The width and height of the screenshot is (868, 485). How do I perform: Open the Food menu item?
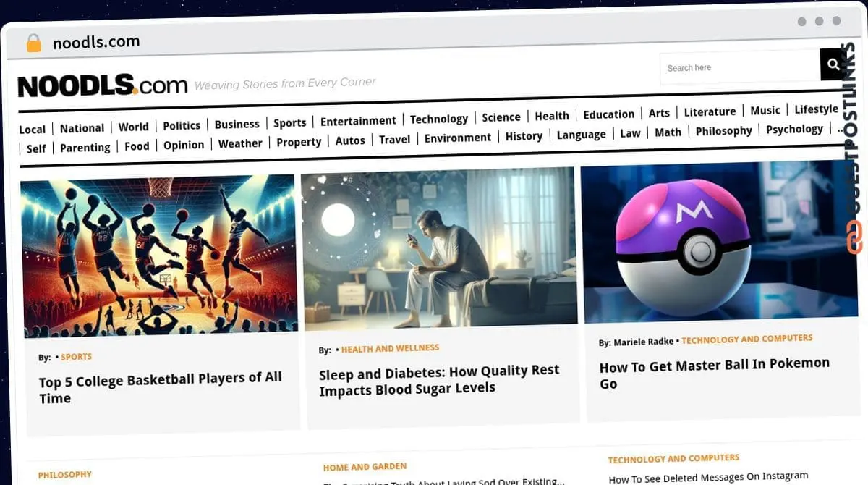[137, 145]
